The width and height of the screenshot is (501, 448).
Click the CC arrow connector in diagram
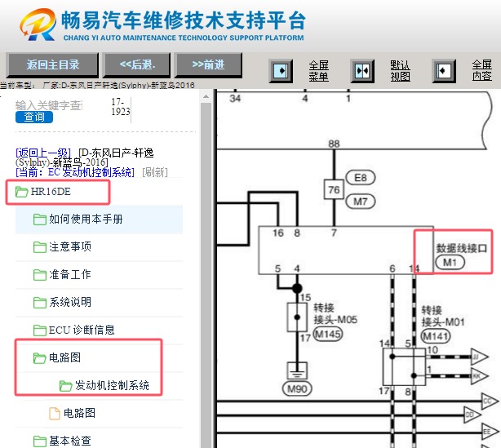point(490,401)
